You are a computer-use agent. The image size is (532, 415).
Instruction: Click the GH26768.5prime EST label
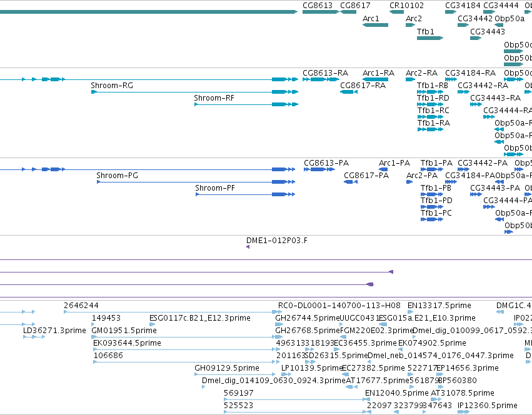308,331
